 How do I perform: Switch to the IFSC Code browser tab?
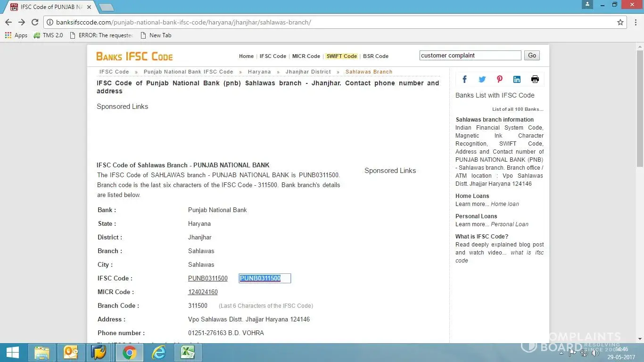(47, 7)
